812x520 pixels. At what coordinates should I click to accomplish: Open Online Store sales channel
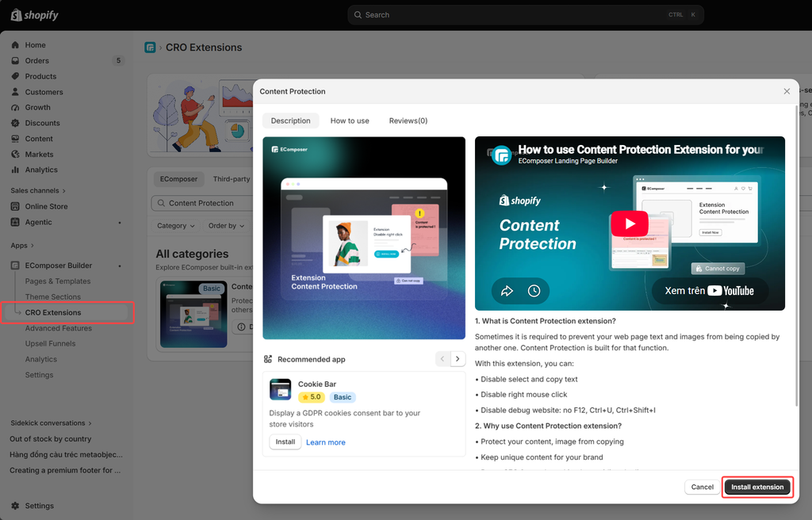tap(46, 206)
